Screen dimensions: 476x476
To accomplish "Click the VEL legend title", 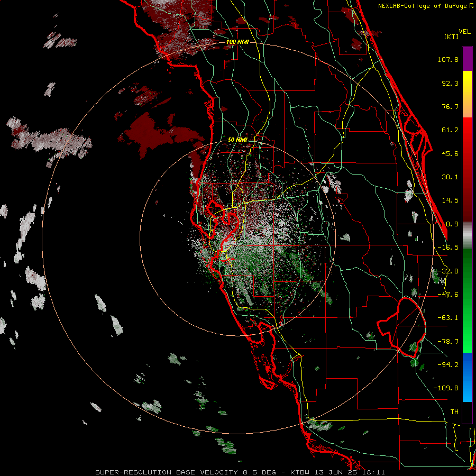I will pos(464,32).
